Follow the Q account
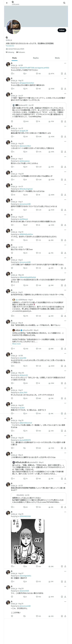 pos(62,30)
